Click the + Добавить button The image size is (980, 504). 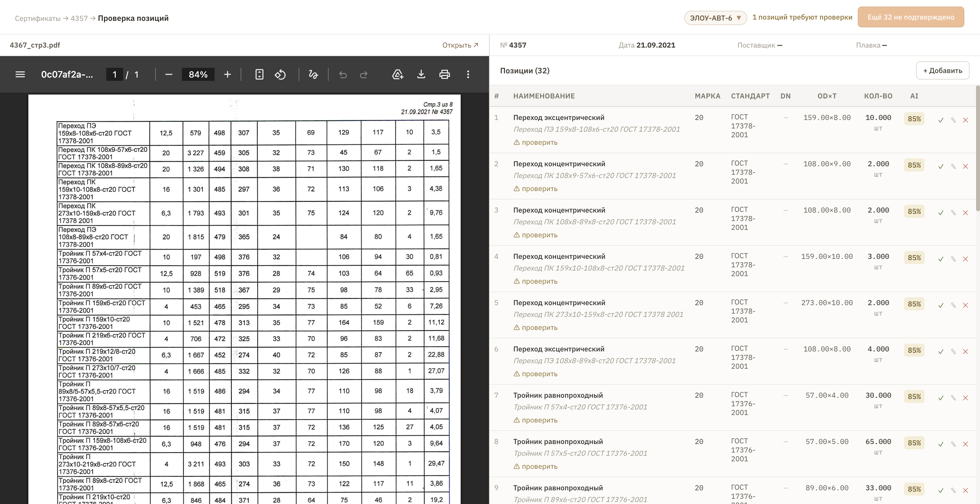click(x=942, y=70)
